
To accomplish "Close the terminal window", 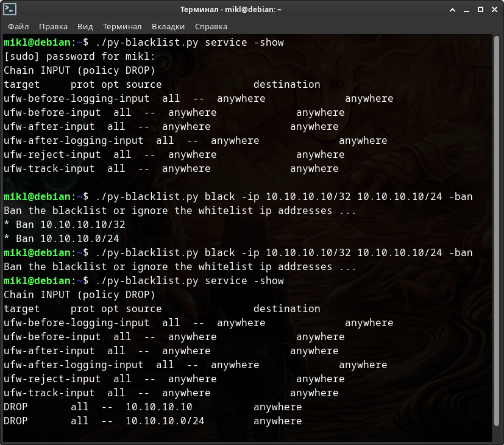I will pos(493,9).
